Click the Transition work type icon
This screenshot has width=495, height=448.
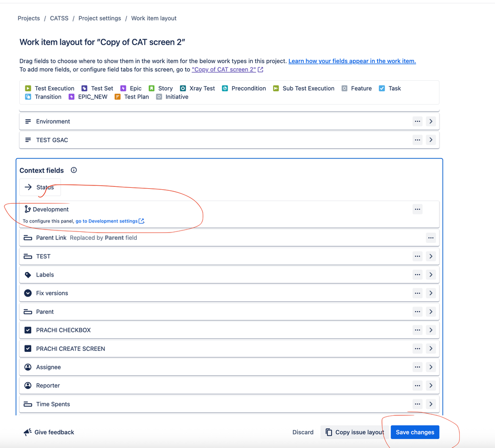click(28, 97)
